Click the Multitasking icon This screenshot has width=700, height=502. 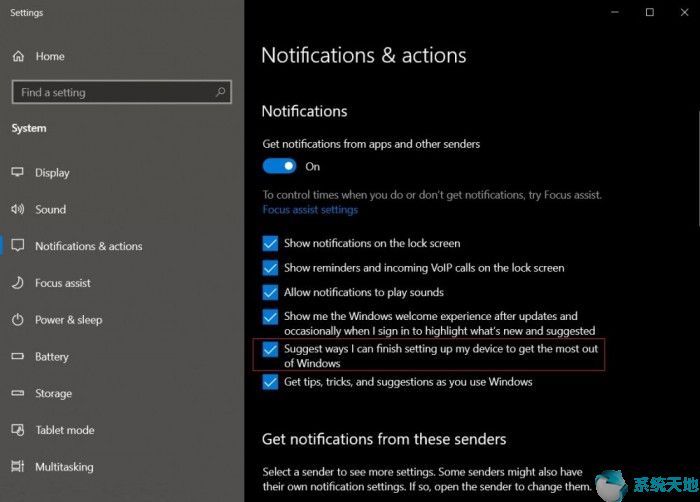point(17,466)
